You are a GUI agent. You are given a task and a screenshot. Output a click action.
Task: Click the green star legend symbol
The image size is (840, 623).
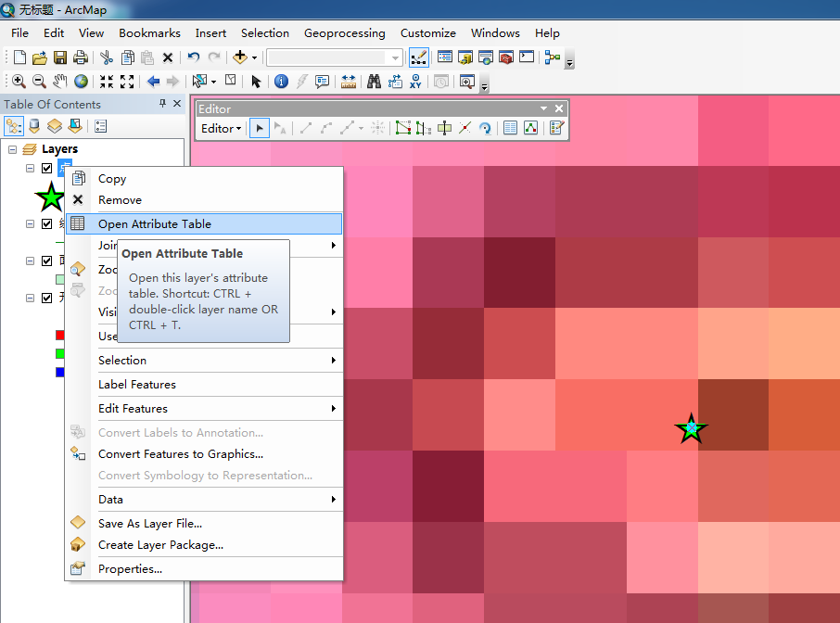pyautogui.click(x=50, y=197)
